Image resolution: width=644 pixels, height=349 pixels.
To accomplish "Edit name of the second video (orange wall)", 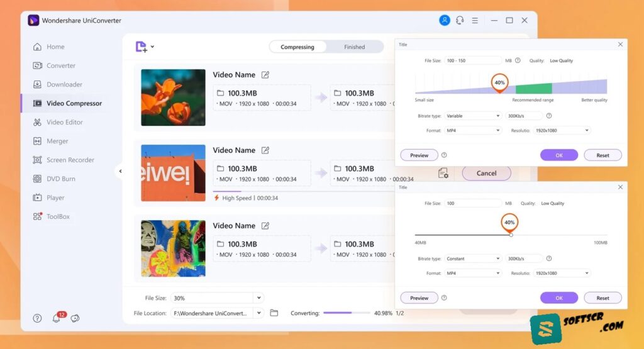I will pyautogui.click(x=265, y=150).
